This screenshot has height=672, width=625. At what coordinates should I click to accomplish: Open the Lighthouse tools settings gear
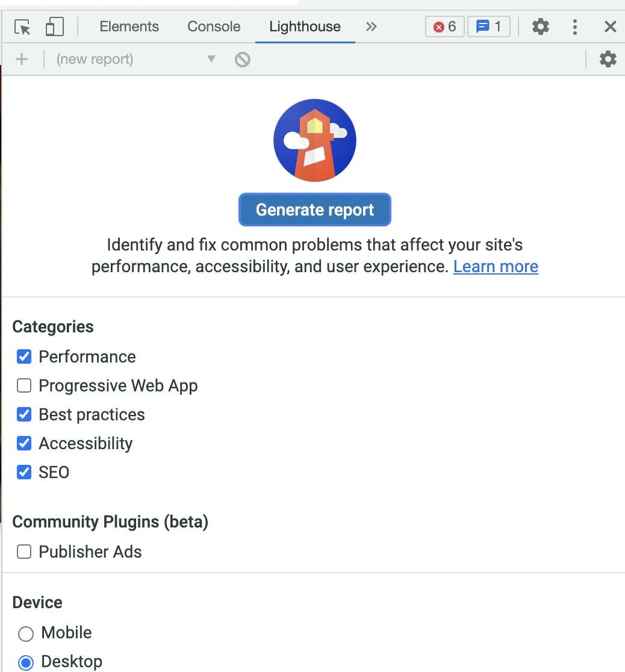tap(608, 59)
